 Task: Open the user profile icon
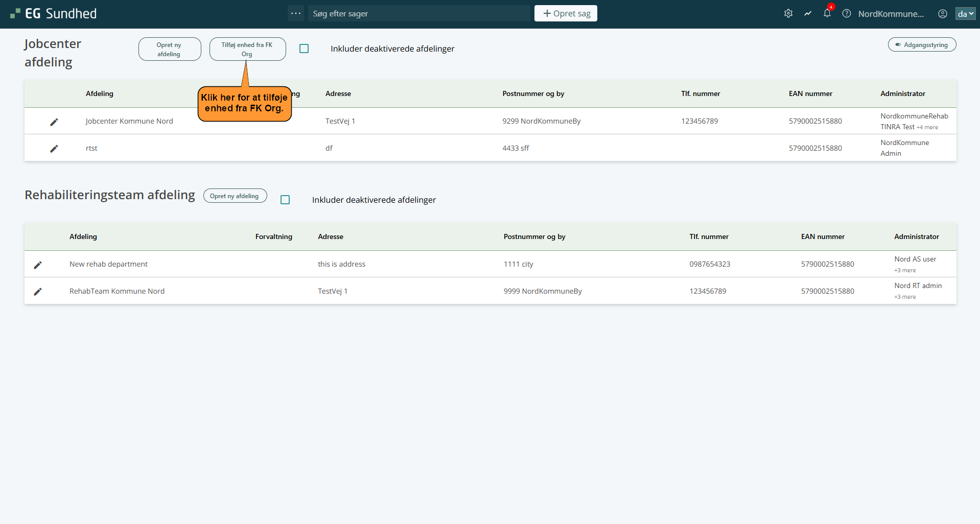pyautogui.click(x=942, y=14)
